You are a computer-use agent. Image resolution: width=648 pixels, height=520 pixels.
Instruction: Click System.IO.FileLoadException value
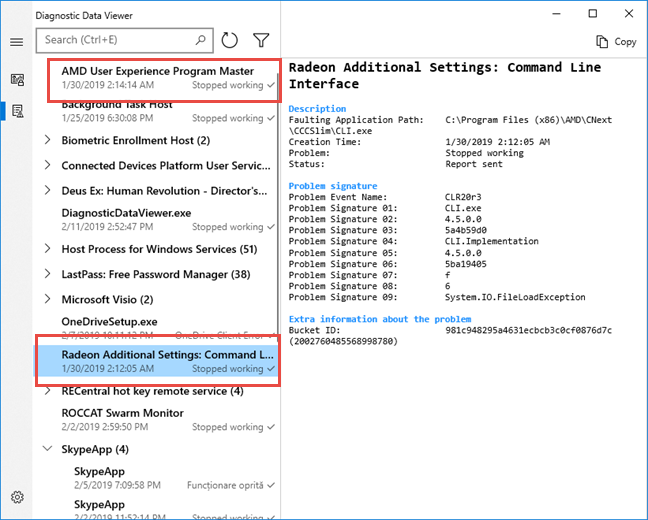[515, 297]
